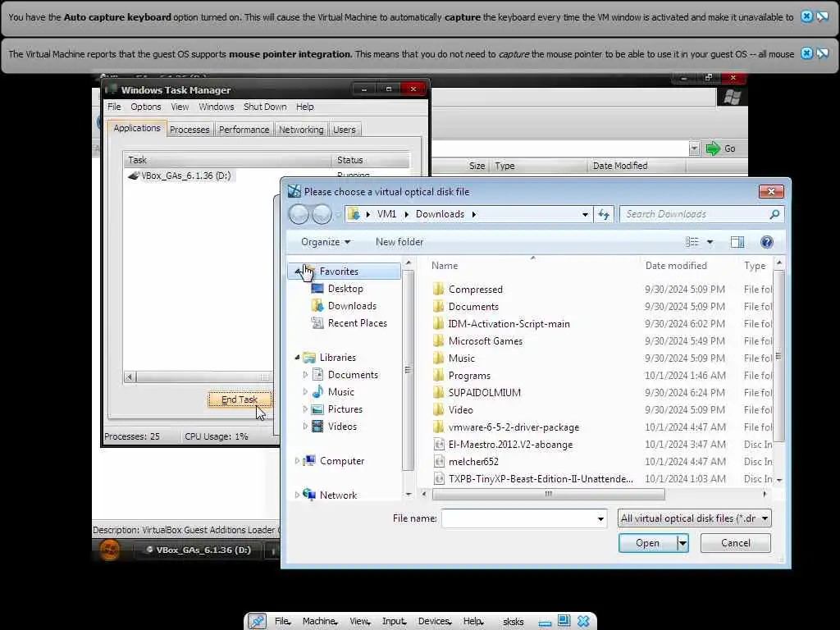Viewport: 840px width, 630px height.
Task: Click the green Go arrow in background window
Action: pos(713,148)
